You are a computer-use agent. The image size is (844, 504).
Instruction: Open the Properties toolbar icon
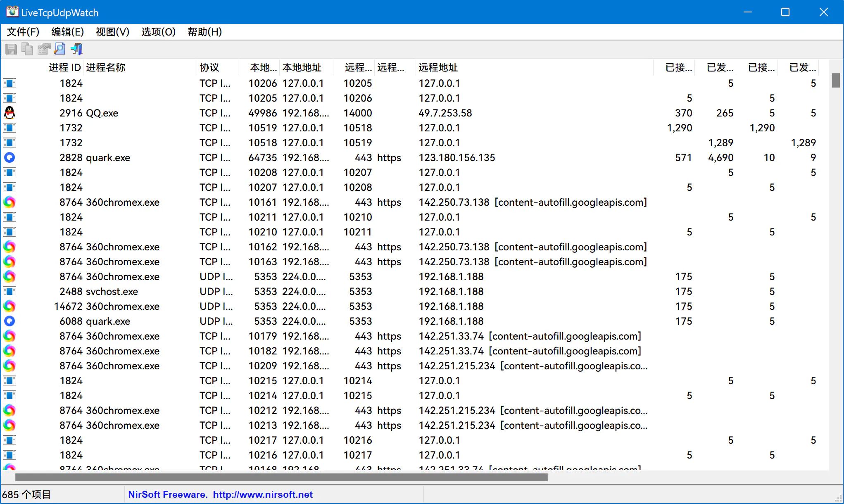pyautogui.click(x=44, y=49)
